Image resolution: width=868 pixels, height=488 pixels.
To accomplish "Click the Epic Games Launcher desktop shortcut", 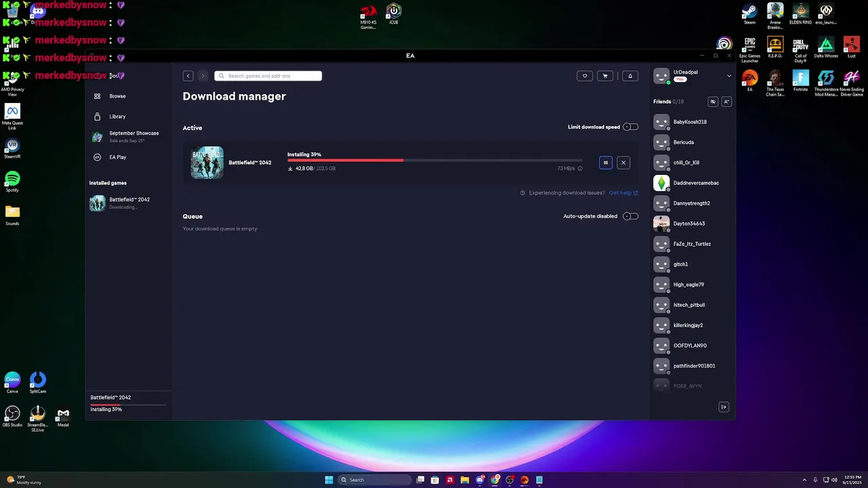I will (749, 49).
